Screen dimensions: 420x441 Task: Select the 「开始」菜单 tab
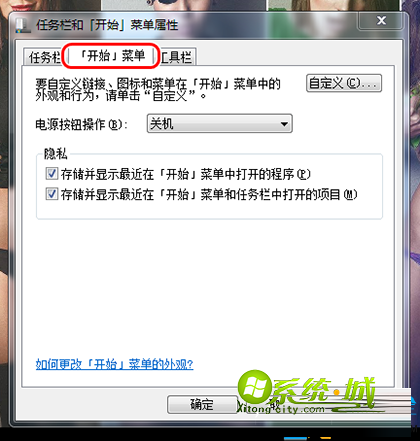tap(111, 56)
